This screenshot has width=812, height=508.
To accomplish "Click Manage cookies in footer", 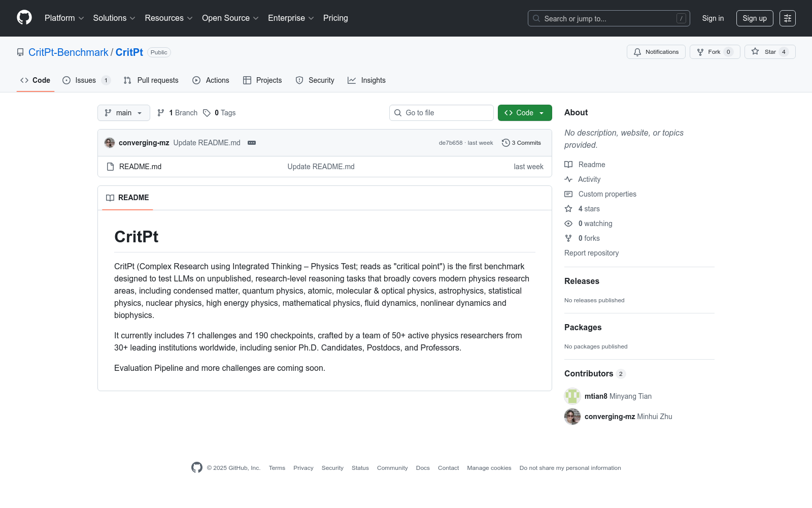I will (489, 468).
